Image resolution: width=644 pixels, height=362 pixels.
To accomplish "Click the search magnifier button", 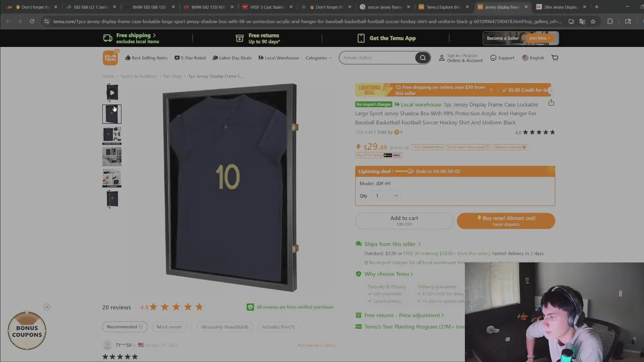I will [x=423, y=58].
